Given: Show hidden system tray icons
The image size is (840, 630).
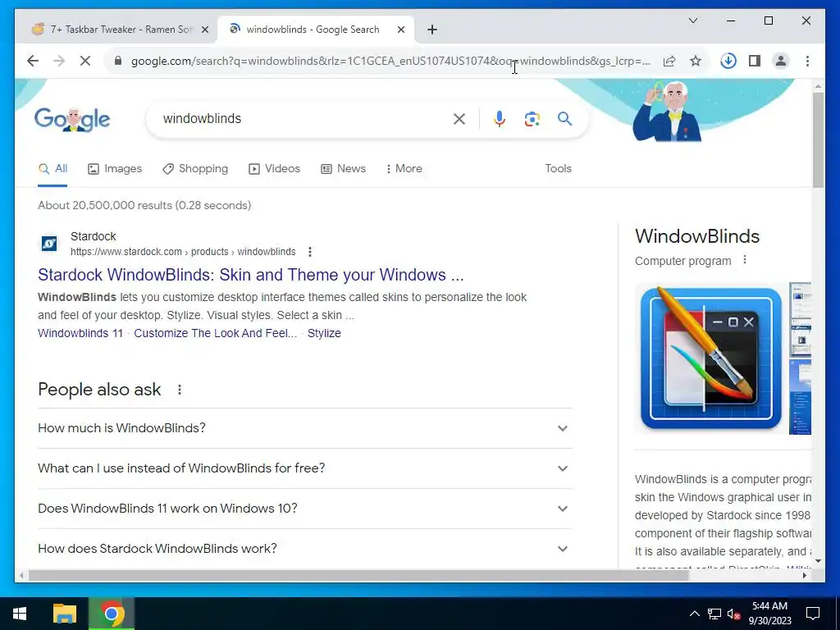Looking at the screenshot, I should tap(694, 614).
